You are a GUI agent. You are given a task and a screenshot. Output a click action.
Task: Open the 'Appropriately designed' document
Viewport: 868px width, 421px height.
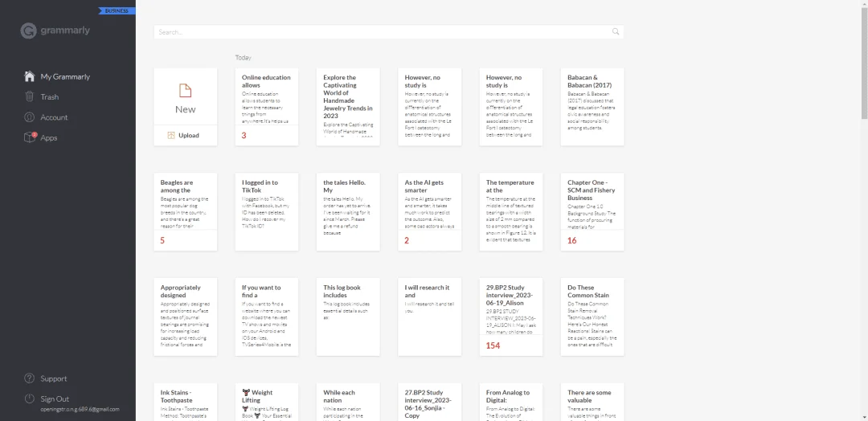[x=186, y=317]
